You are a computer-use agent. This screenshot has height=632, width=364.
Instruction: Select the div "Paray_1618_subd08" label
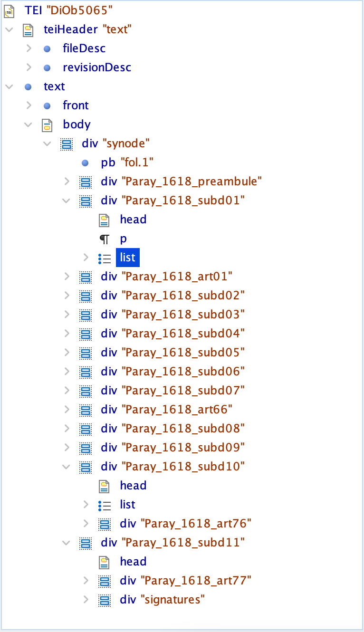pyautogui.click(x=173, y=429)
